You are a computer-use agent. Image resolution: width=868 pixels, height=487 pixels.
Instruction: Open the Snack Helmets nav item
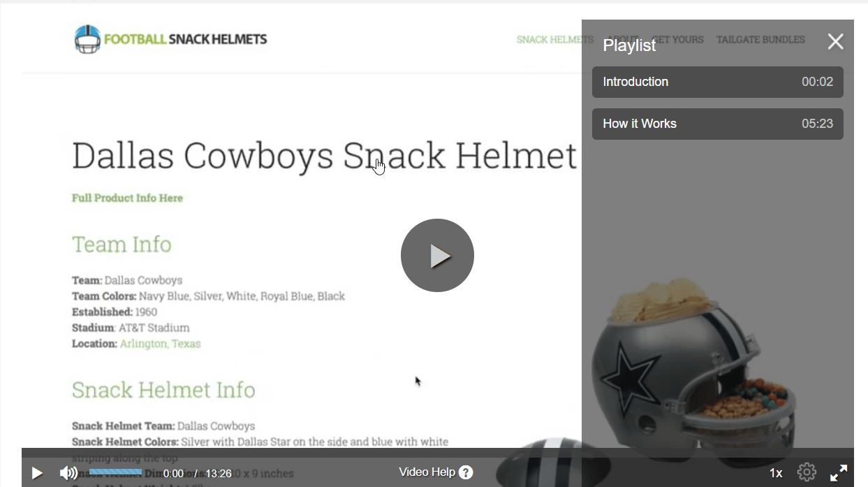tap(555, 40)
